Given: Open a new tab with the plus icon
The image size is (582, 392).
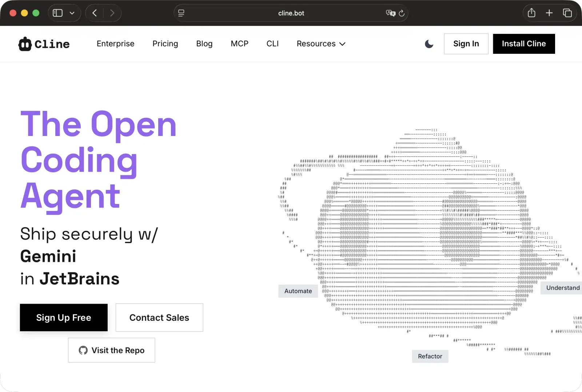Looking at the screenshot, I should click(549, 13).
